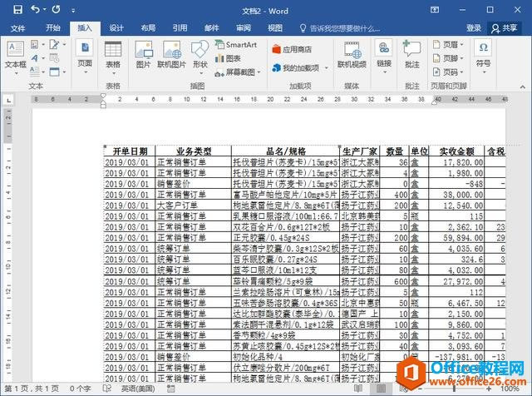The height and width of the screenshot is (396, 532).
Task: Switch to the 设计 ribbon tab
Action: pos(116,27)
